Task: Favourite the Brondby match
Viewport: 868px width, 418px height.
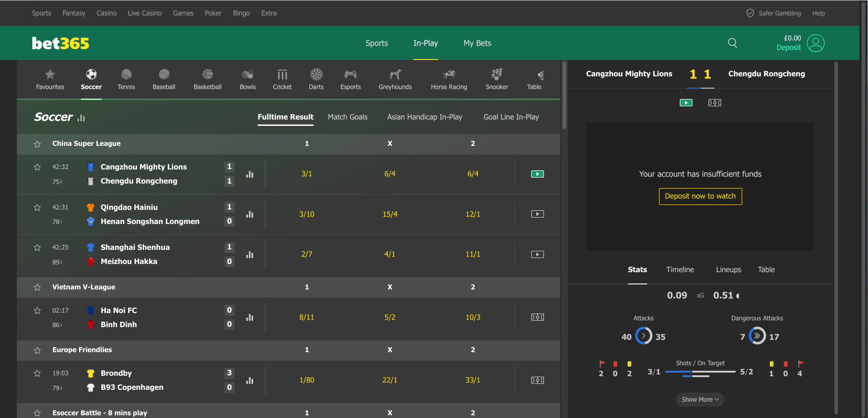Action: pos(37,373)
